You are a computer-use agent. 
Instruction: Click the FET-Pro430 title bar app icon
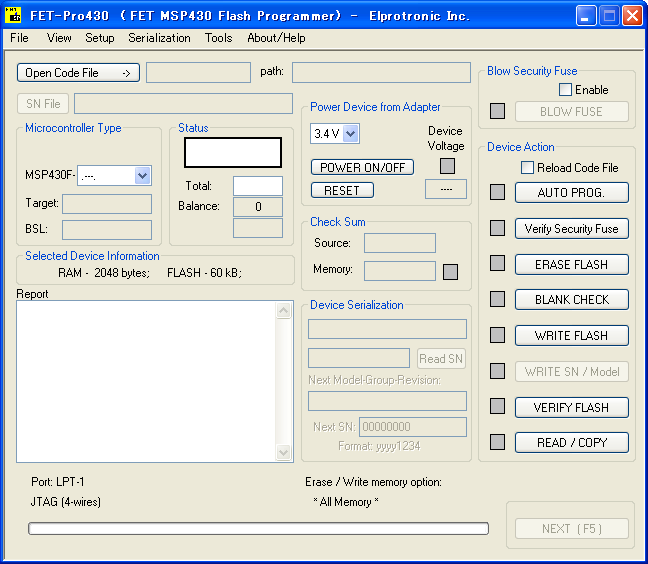click(x=13, y=15)
